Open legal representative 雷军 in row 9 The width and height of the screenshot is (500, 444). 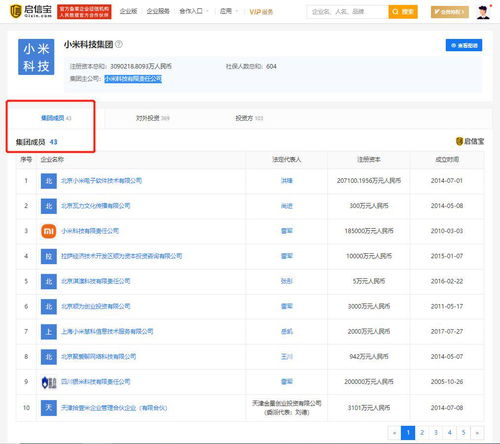[x=287, y=382]
